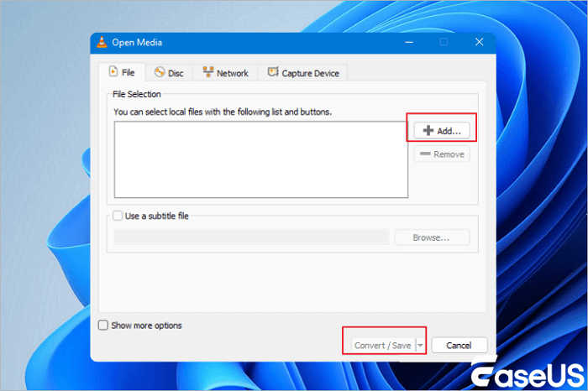Click the VLC cone icon in title bar
588x391 pixels.
102,42
